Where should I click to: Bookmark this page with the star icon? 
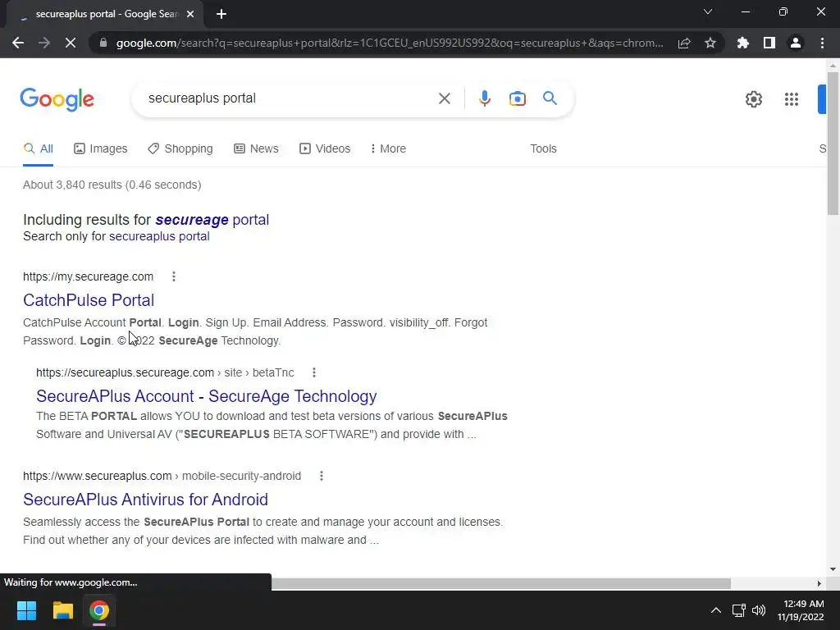tap(710, 43)
